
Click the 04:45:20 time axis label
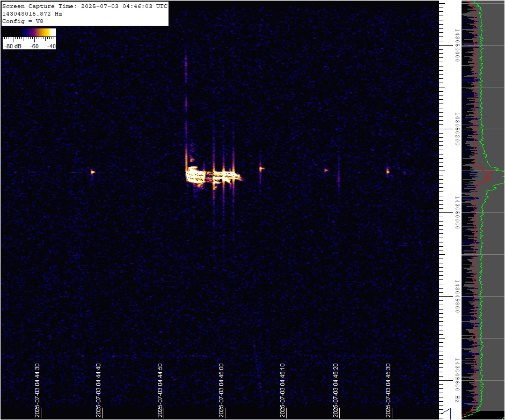pos(335,390)
